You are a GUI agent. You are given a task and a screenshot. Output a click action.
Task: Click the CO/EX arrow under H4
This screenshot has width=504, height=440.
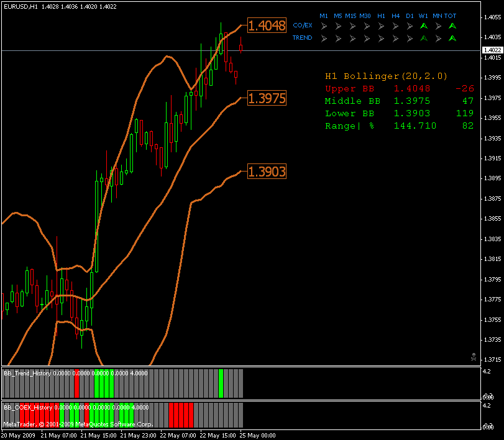tap(395, 26)
